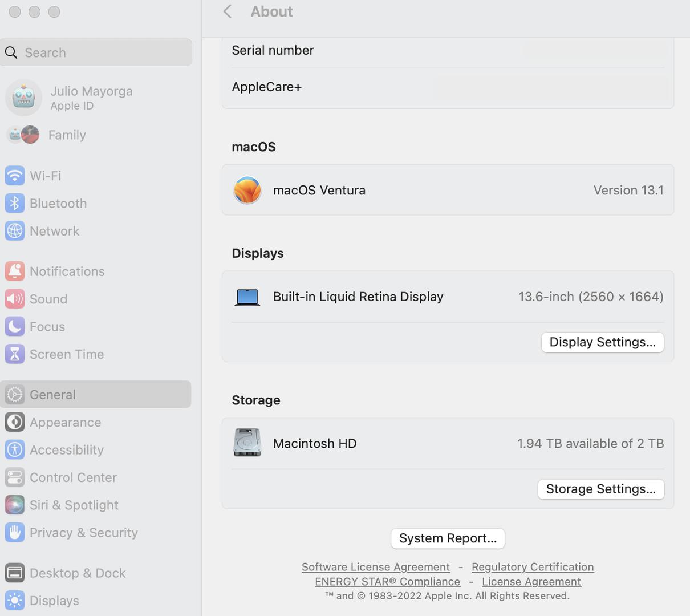Open Storage Settings button
690x616 pixels.
[x=601, y=489]
